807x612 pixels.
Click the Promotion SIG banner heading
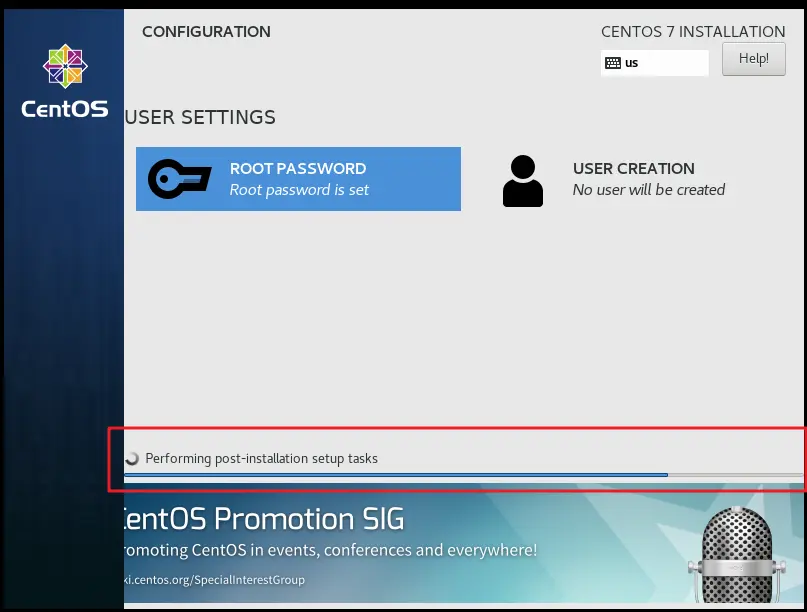[x=264, y=518]
